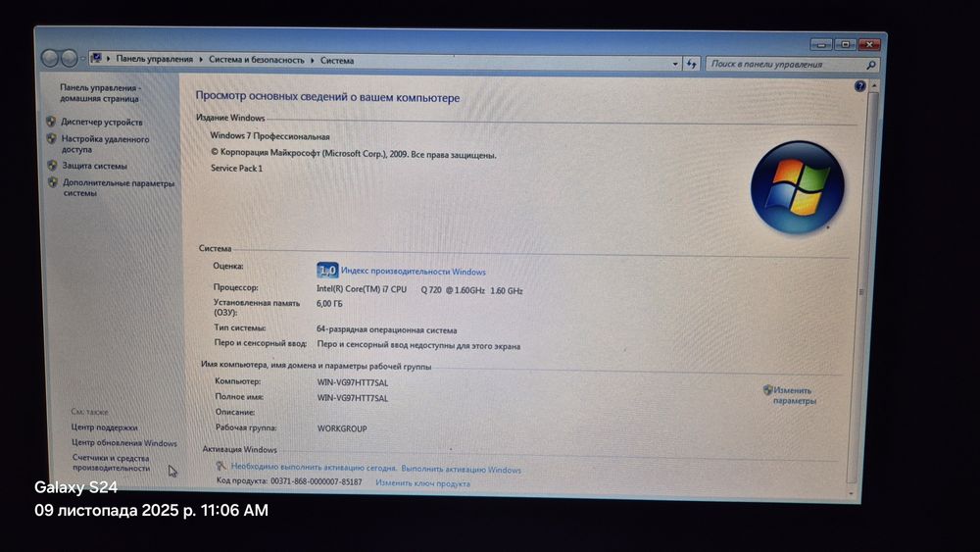Click text 'Windows 7 Профессиональная'
The image size is (980, 552).
click(x=269, y=135)
